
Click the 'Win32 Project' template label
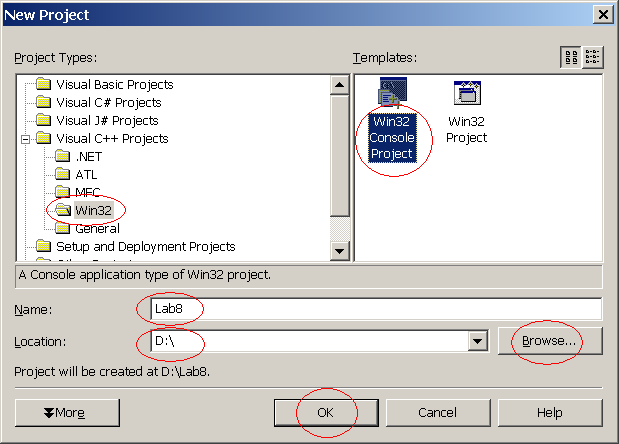coord(467,129)
